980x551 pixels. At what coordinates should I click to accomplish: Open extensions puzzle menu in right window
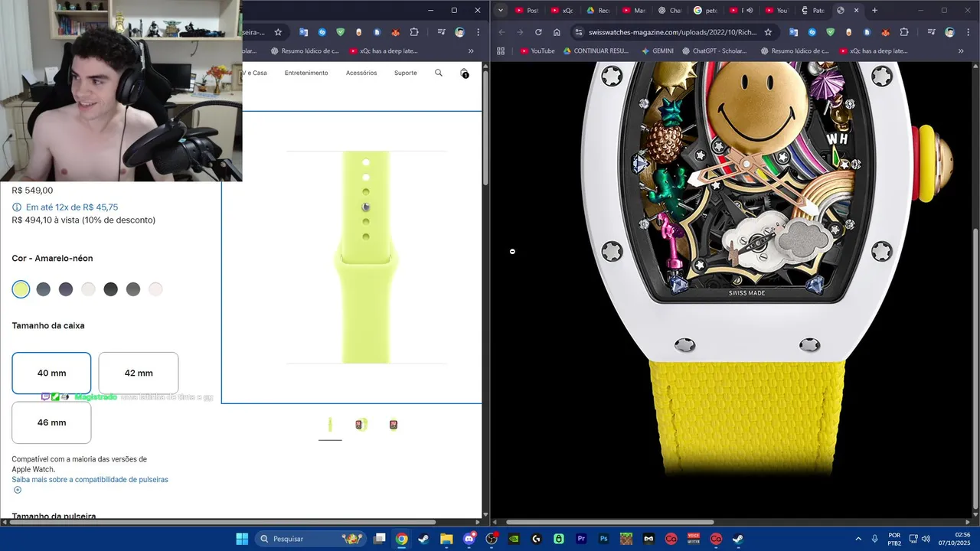[x=904, y=32]
